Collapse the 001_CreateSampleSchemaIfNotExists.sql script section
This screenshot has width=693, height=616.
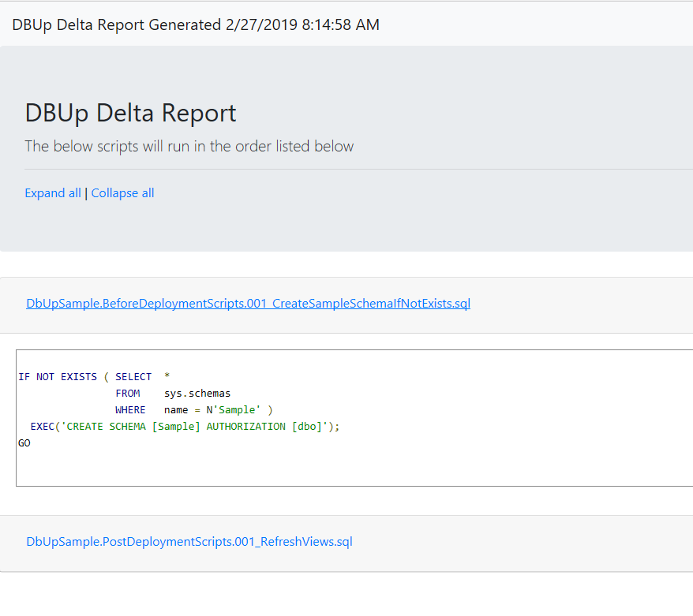click(x=248, y=304)
